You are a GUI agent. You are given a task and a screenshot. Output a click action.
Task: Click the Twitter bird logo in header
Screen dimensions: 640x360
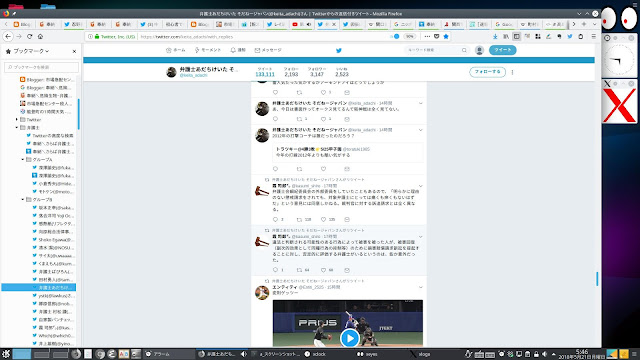coord(338,51)
